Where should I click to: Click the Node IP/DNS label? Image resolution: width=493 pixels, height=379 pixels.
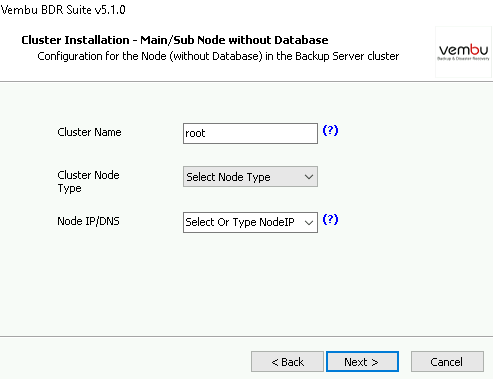[88, 221]
